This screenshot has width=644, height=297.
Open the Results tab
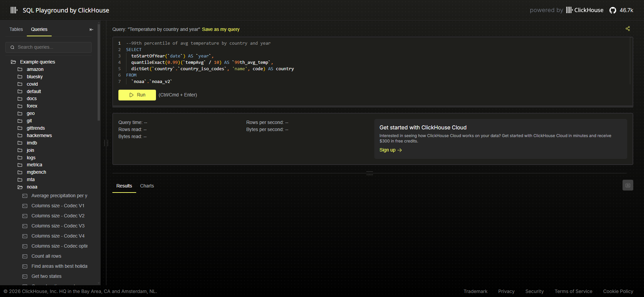(x=124, y=186)
